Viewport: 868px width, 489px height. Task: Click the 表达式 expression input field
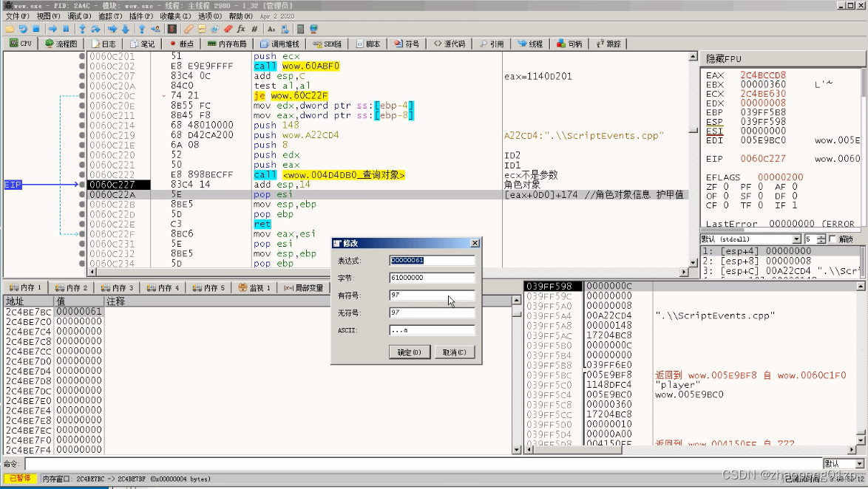(432, 260)
